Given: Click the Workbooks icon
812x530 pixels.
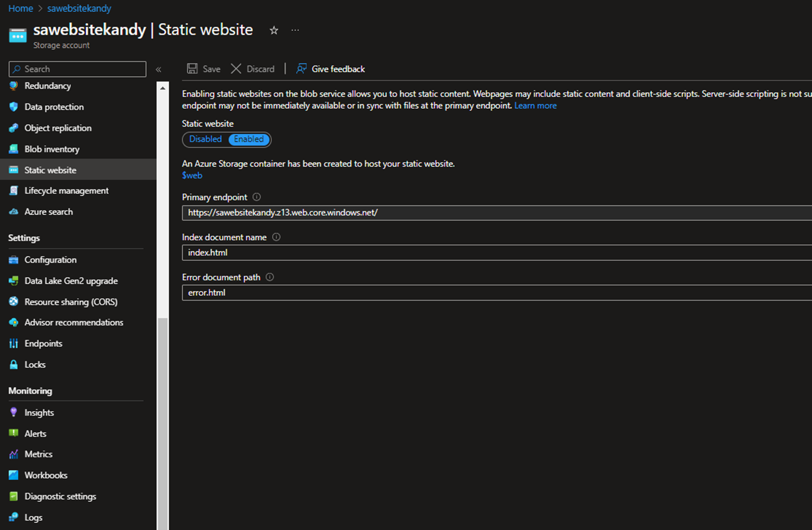Looking at the screenshot, I should click(14, 475).
